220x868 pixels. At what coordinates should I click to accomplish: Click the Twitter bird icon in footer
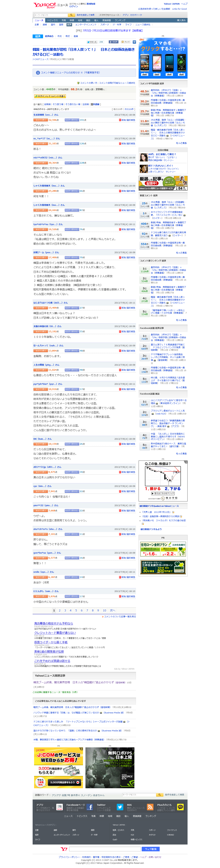click(x=120, y=807)
